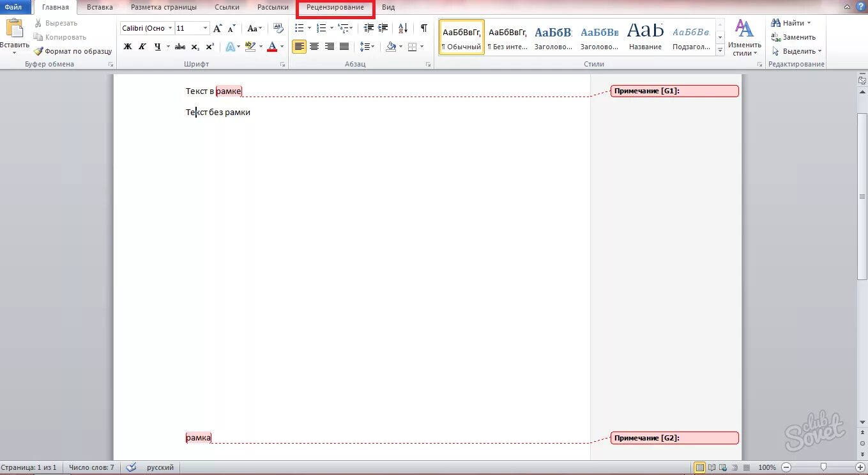Apply paragraph shading with the paint bucket

[x=391, y=47]
